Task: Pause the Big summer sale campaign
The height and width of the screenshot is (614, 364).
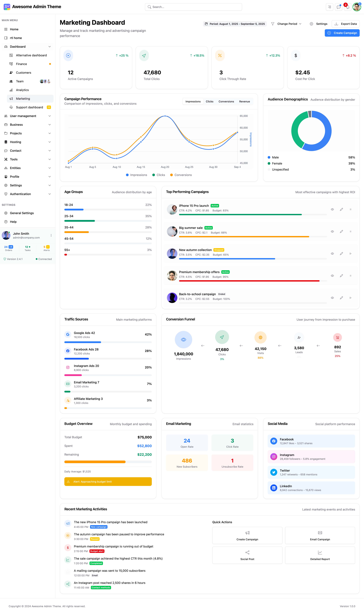Action: 350,231
